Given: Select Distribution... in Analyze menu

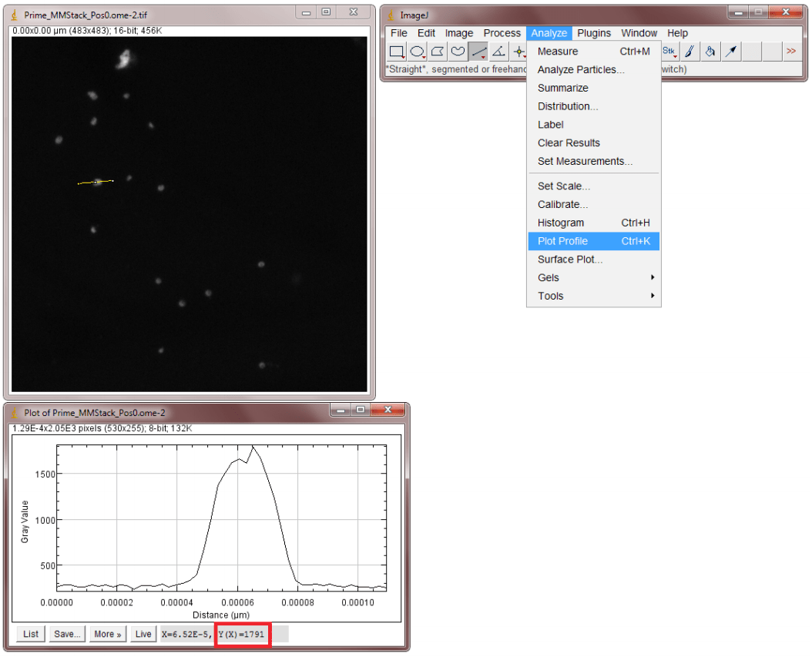Looking at the screenshot, I should pyautogui.click(x=593, y=106).
